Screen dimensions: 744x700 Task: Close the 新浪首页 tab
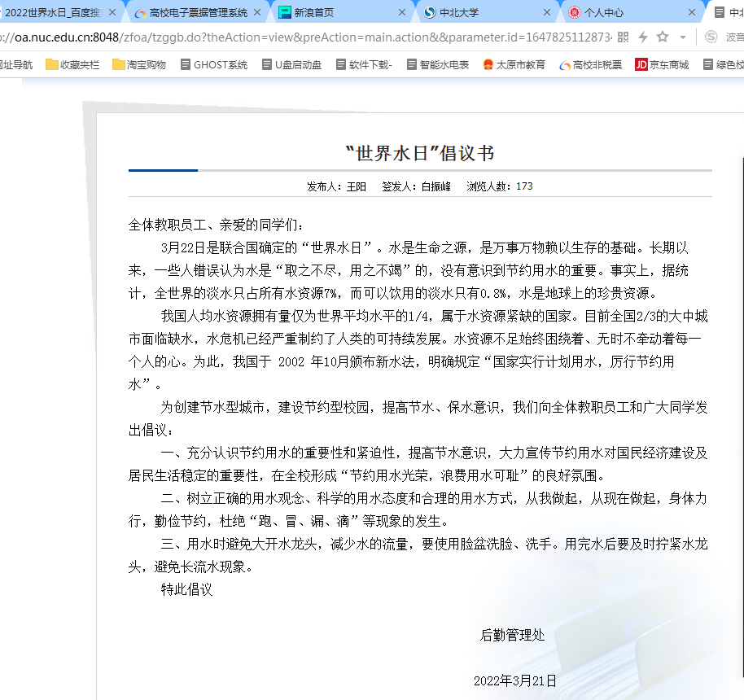click(401, 12)
